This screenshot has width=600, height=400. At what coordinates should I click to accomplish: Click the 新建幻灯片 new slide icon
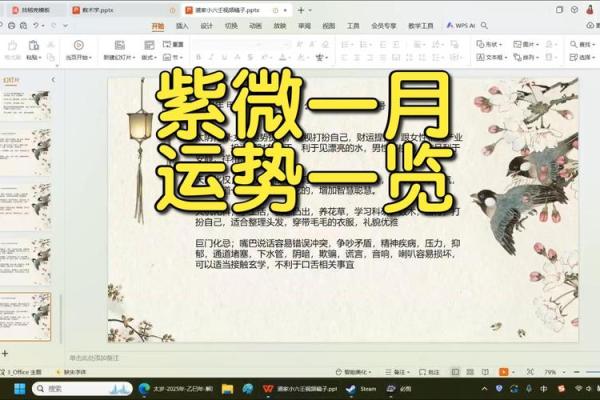[119, 45]
